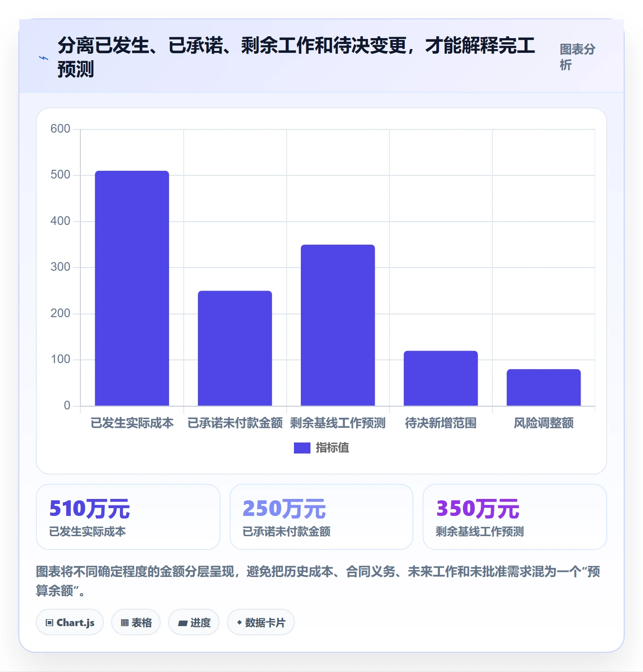Select the 数据卡片 tag
Viewport: 643px width, 672px height.
click(x=261, y=622)
